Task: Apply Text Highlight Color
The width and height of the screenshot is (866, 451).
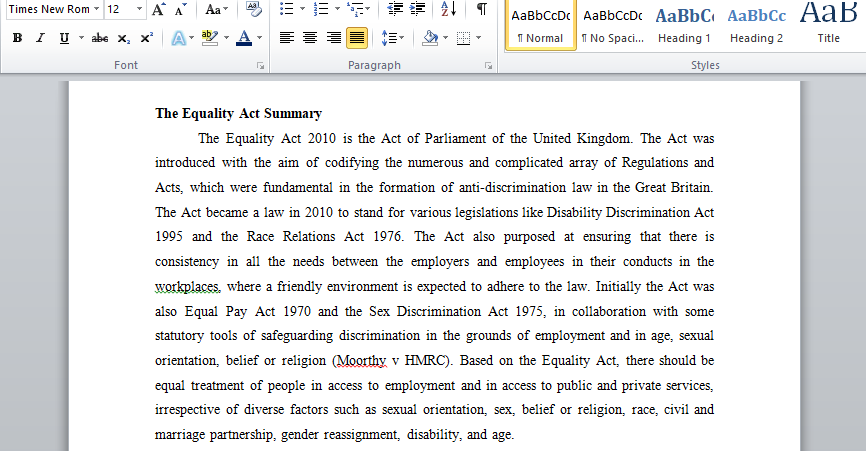Action: [210, 38]
